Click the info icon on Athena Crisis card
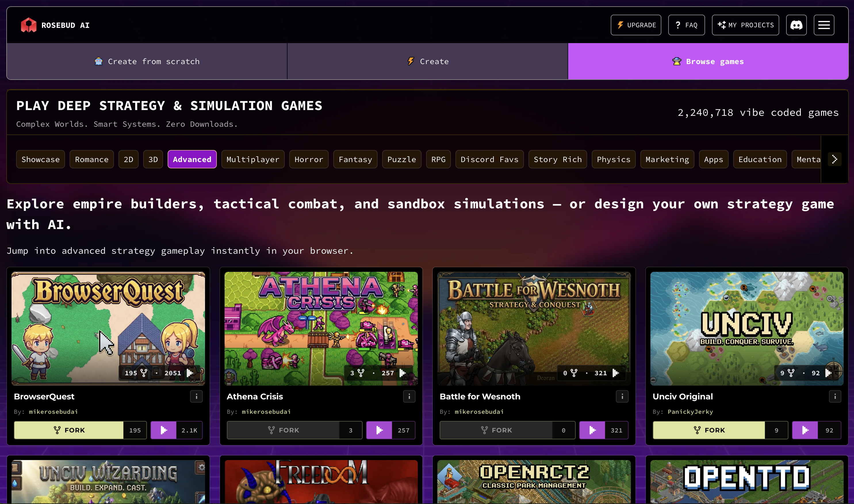This screenshot has height=504, width=854. tap(409, 396)
